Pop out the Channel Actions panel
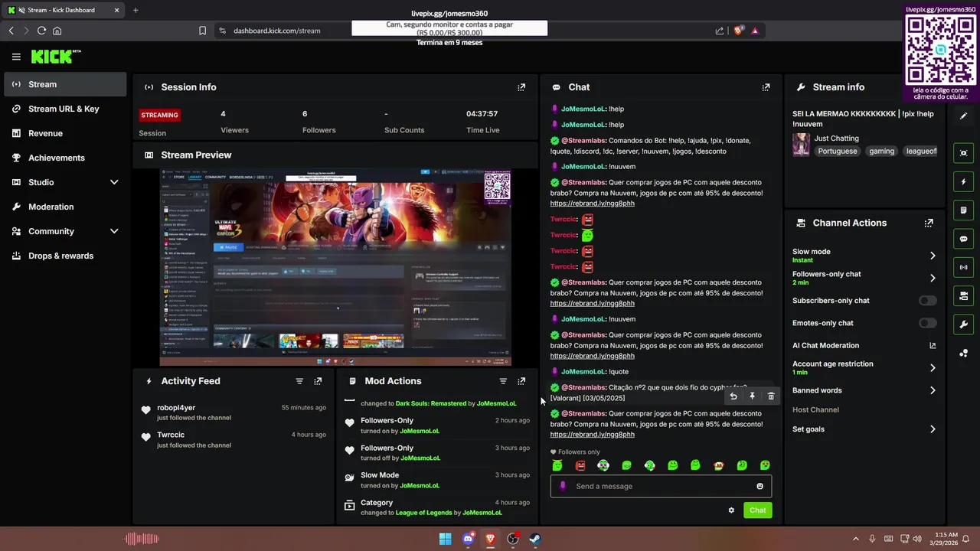This screenshot has width=980, height=551. (x=929, y=223)
